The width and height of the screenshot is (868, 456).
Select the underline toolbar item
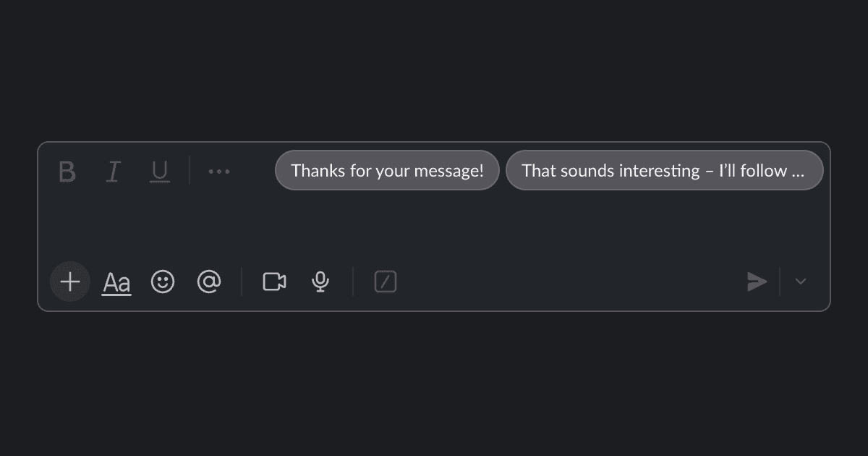[160, 171]
